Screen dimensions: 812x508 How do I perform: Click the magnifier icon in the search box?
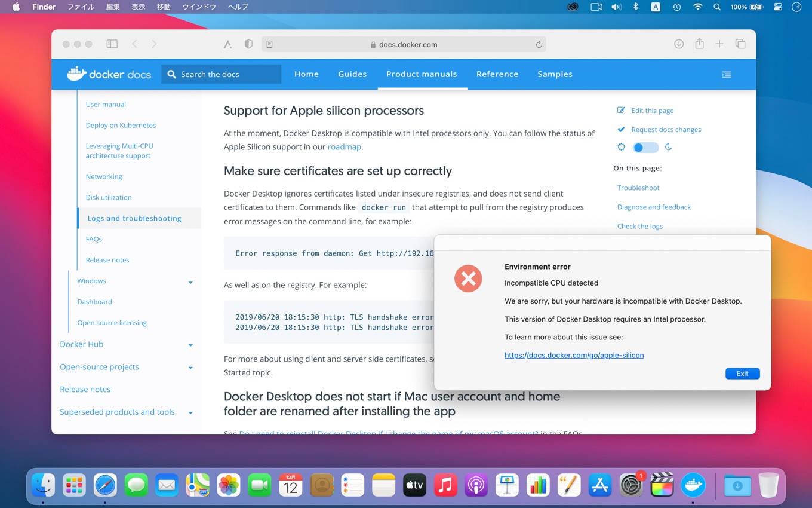coord(172,74)
